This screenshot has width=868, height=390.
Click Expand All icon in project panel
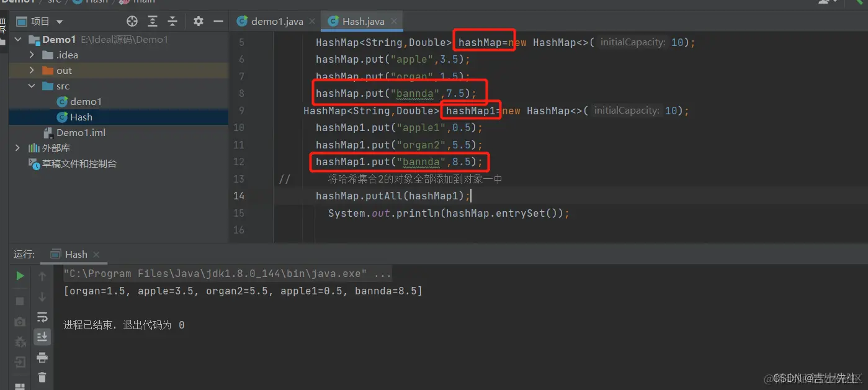[153, 21]
